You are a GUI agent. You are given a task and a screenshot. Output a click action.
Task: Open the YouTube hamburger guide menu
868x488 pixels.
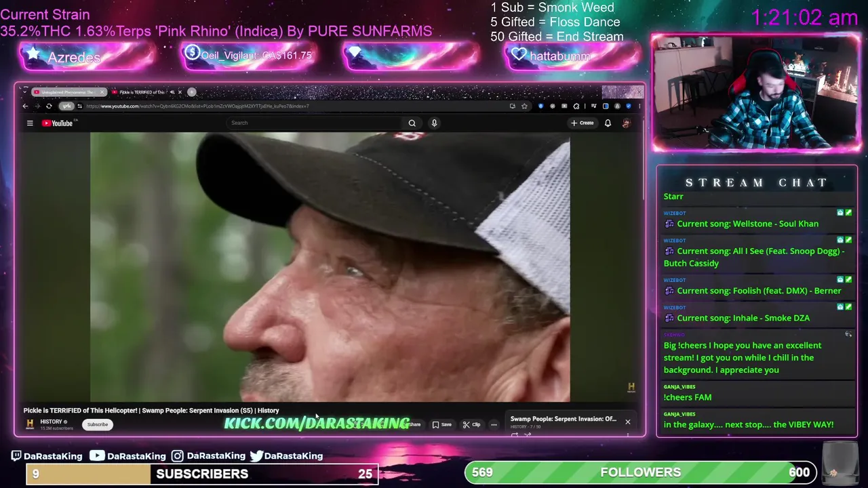(30, 123)
